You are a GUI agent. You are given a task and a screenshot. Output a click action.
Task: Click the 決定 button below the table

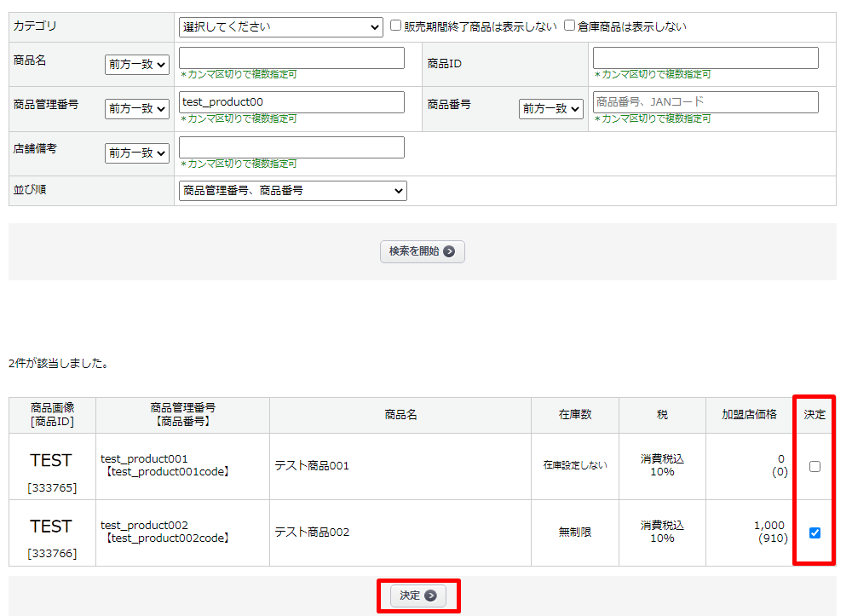coord(418,596)
